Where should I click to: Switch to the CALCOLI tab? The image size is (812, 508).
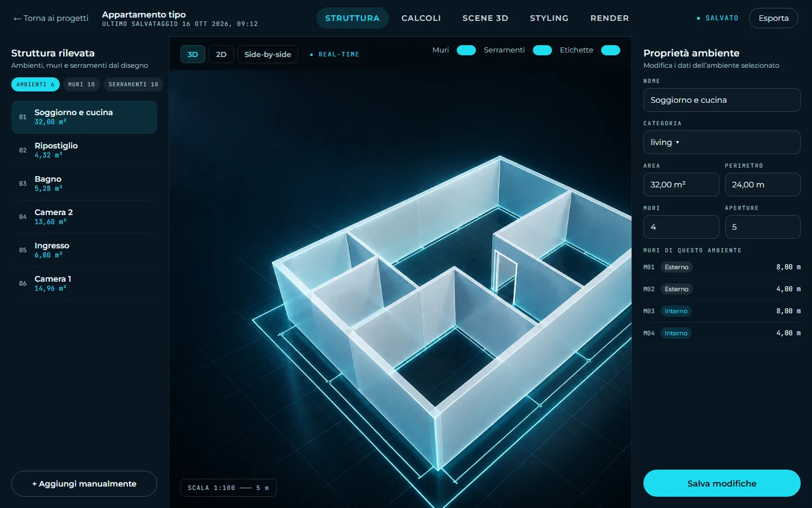[421, 18]
